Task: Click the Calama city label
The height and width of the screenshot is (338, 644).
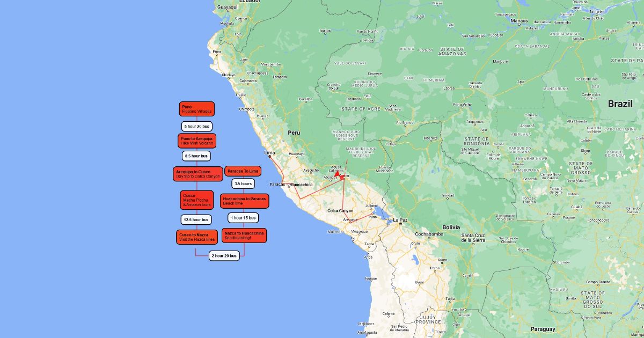Action: 388,314
